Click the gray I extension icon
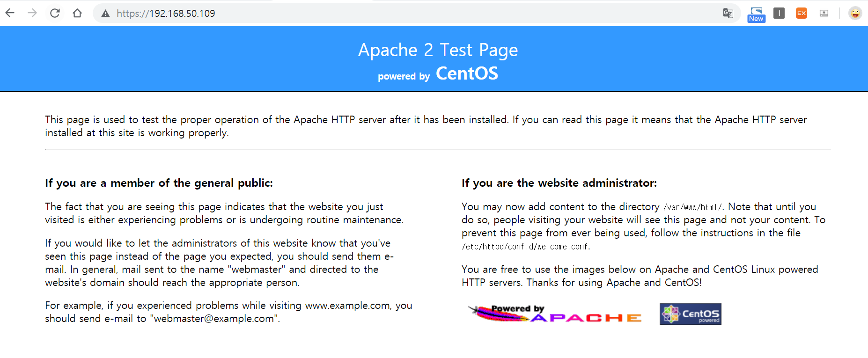Screen dimensions: 868x358 point(779,13)
